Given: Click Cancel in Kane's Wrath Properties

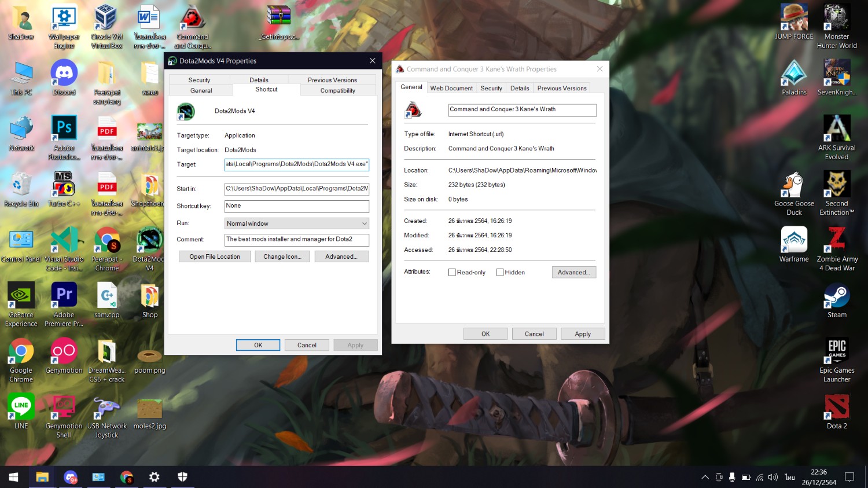Looking at the screenshot, I should coord(534,334).
